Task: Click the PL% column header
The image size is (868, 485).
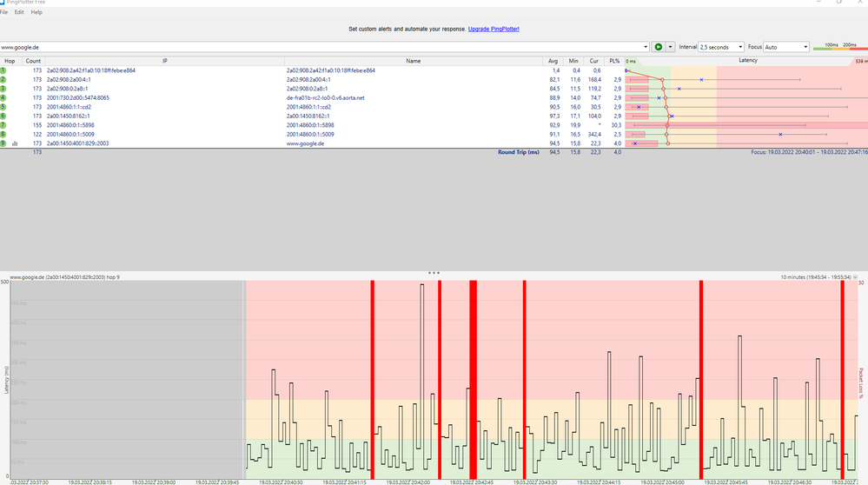Action: pyautogui.click(x=614, y=61)
